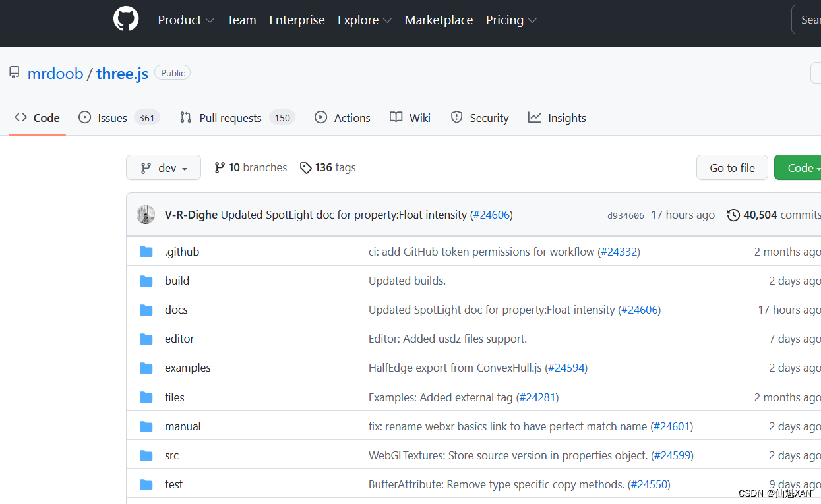821x504 pixels.
Task: Open the Security tab
Action: pos(479,118)
